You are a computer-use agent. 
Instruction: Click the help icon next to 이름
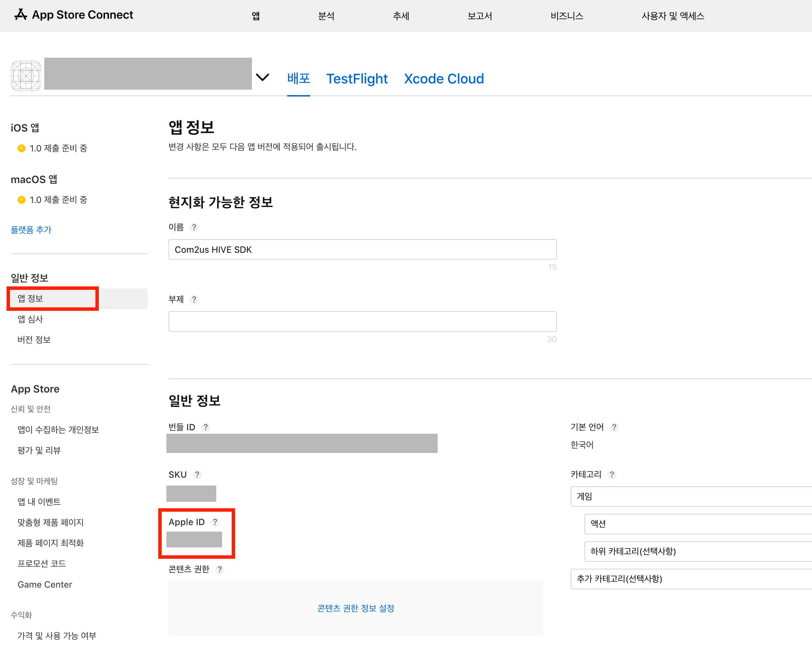pyautogui.click(x=194, y=227)
